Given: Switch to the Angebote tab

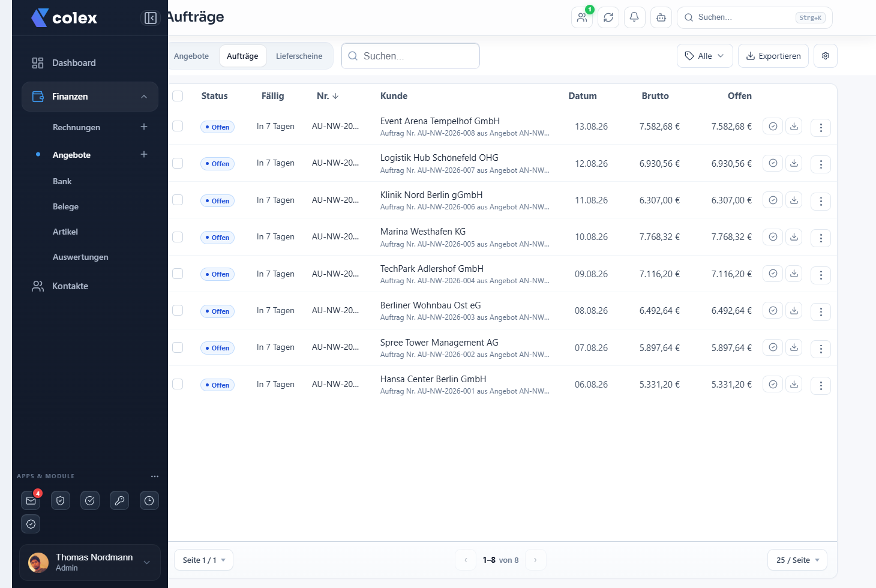Looking at the screenshot, I should [x=191, y=56].
